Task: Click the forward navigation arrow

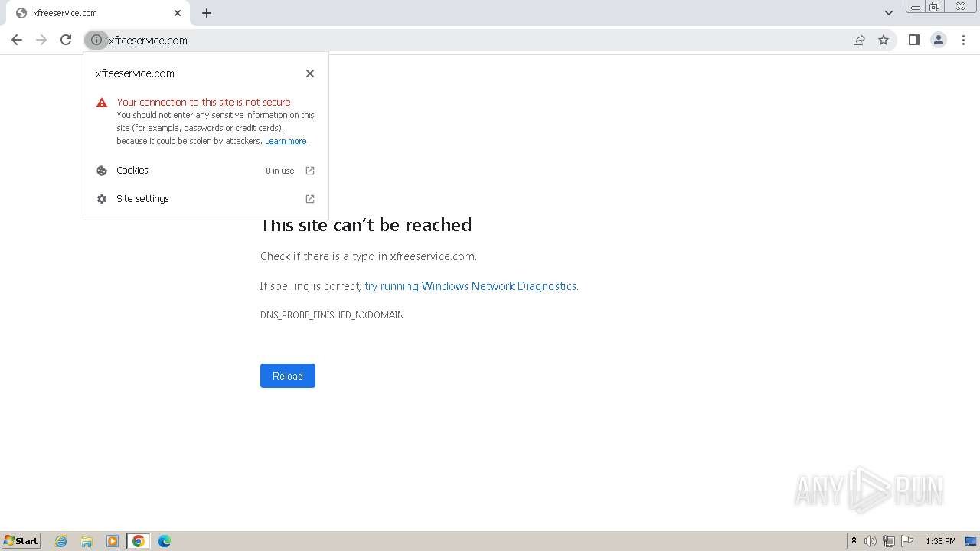Action: 41,40
